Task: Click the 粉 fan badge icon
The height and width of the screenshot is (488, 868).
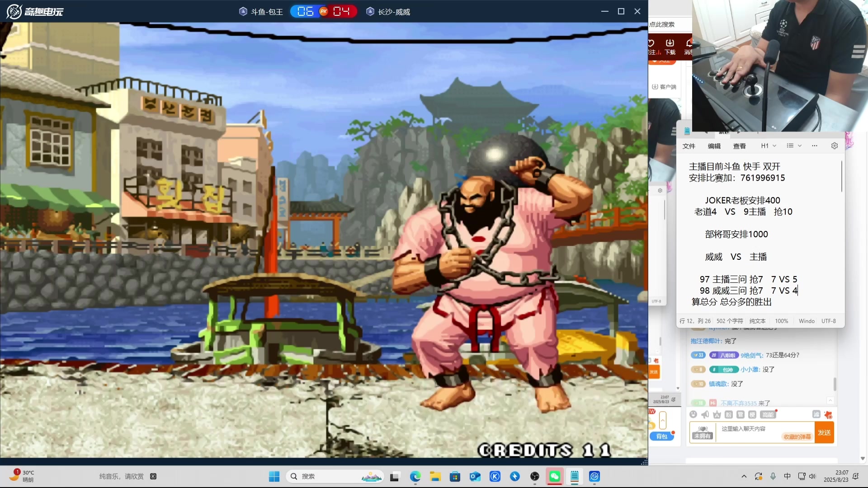Action: point(728,414)
